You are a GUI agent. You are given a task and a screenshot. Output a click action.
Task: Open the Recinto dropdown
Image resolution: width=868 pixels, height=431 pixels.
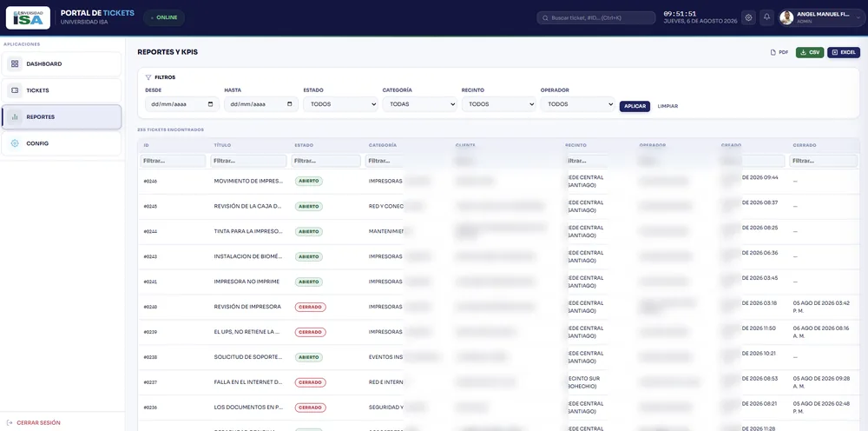coord(499,104)
